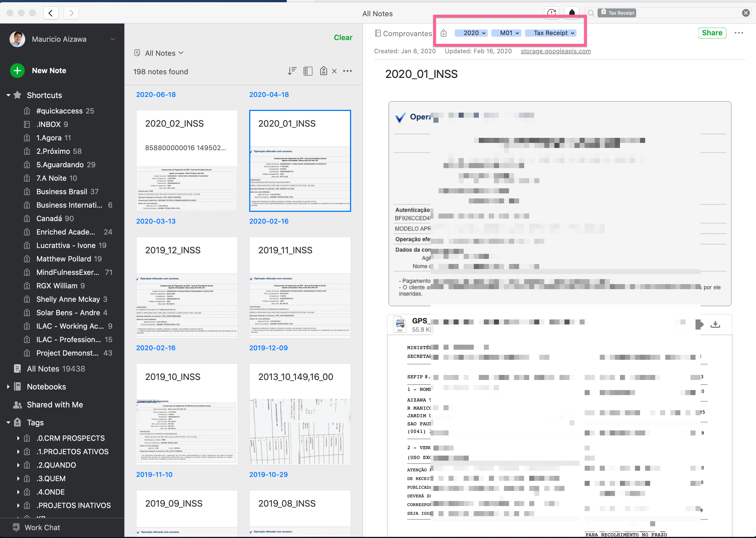Open the note list more options ellipsis
756x538 pixels.
click(x=347, y=71)
